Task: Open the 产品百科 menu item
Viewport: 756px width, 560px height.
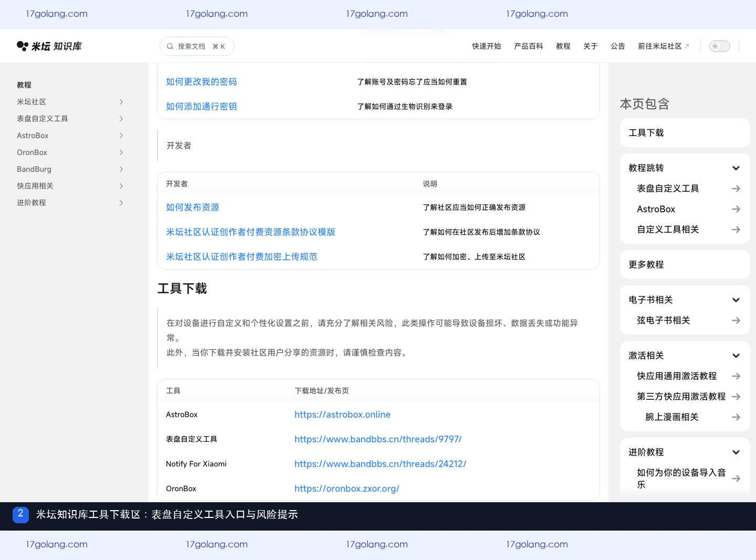Action: (x=529, y=46)
